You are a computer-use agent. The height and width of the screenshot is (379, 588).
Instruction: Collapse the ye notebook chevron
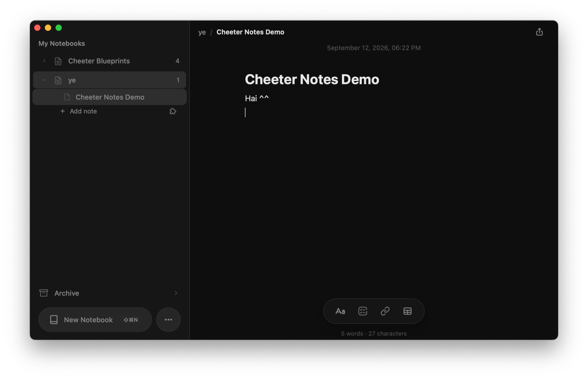coord(44,80)
